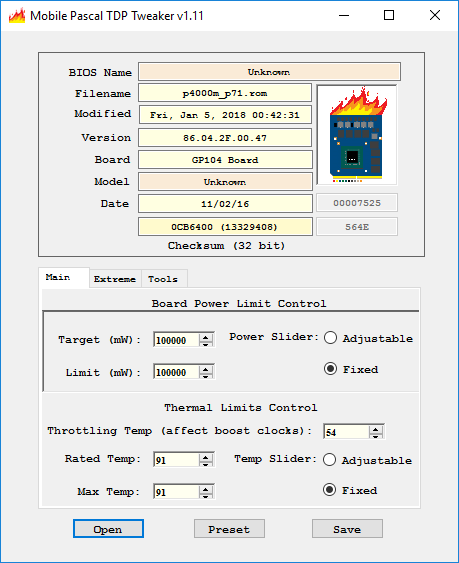Click the Target (mW) value field
The width and height of the screenshot is (459, 563).
(176, 340)
